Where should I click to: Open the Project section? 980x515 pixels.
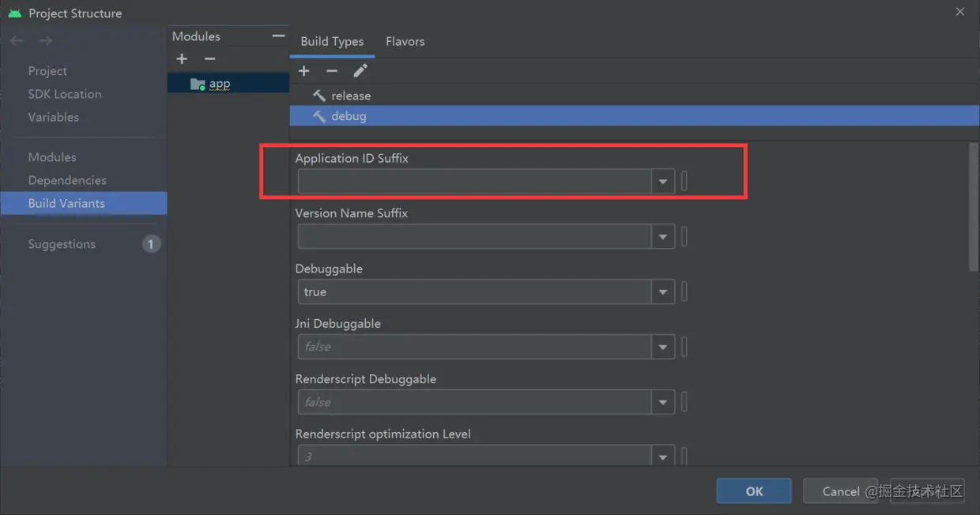click(x=47, y=71)
